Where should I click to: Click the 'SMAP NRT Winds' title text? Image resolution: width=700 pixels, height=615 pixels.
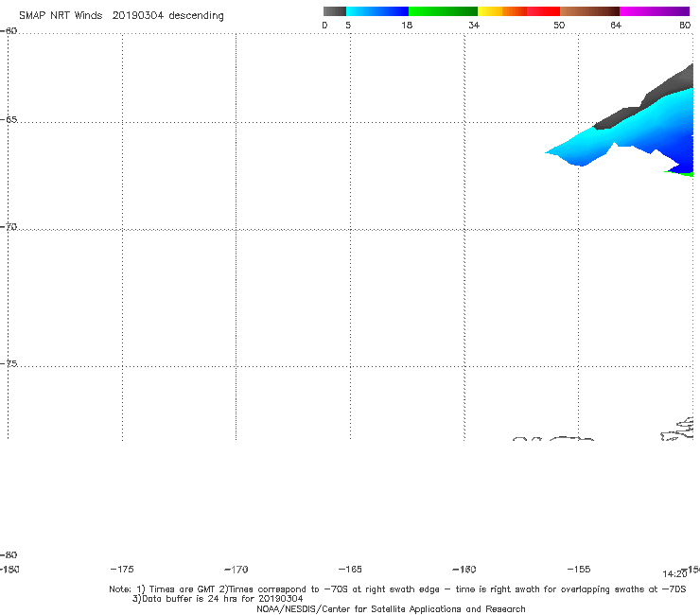click(61, 15)
